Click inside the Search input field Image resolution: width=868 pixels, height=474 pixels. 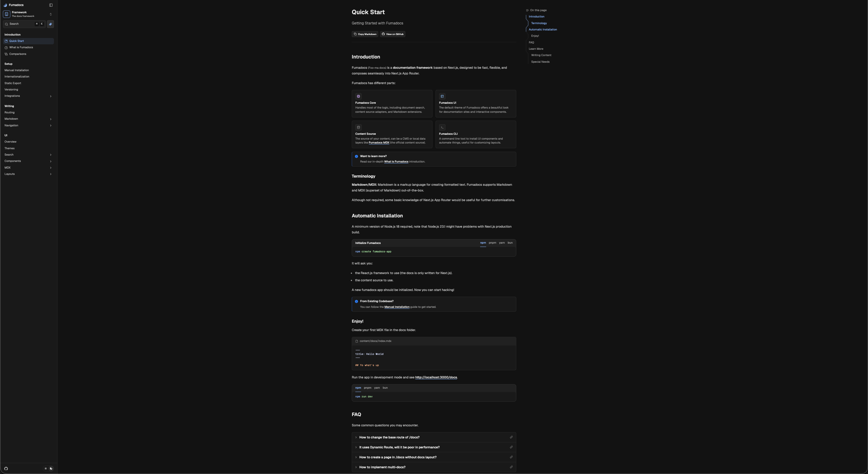[20, 24]
